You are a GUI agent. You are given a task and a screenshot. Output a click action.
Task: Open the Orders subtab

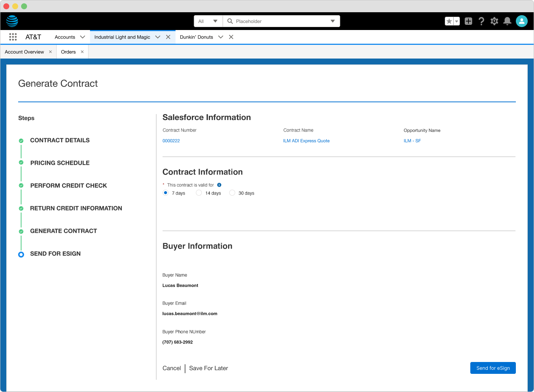(x=69, y=52)
